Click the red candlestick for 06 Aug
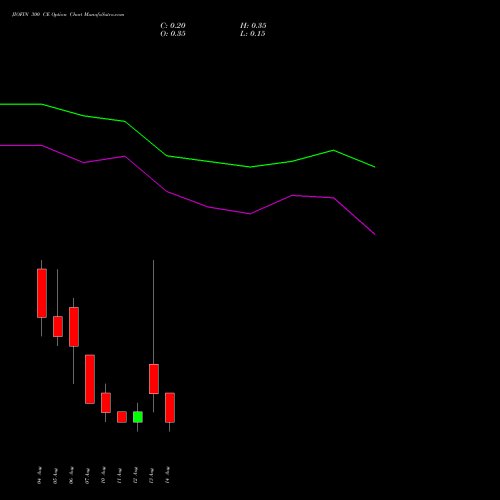 point(74,327)
